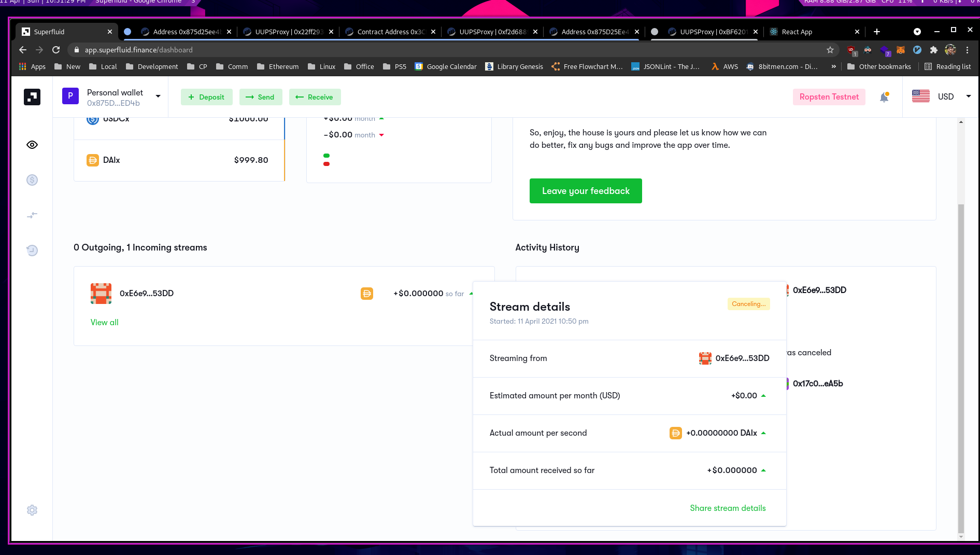Click the DAIx token icon in stream row
The height and width of the screenshot is (555, 980).
click(367, 294)
